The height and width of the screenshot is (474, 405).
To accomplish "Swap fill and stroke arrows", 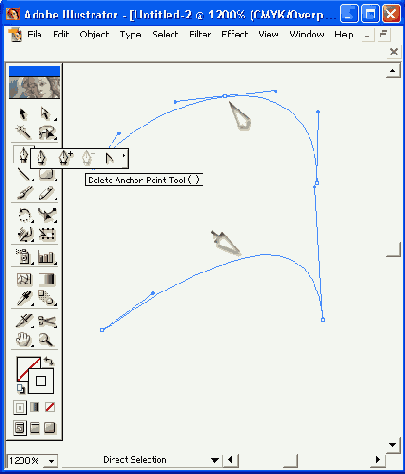I will coord(49,361).
